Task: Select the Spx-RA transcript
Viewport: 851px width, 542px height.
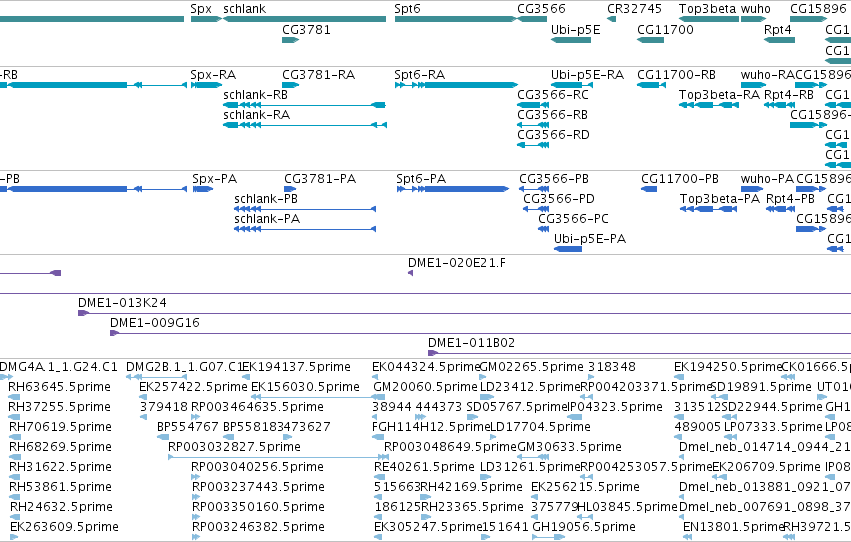Action: tap(206, 85)
